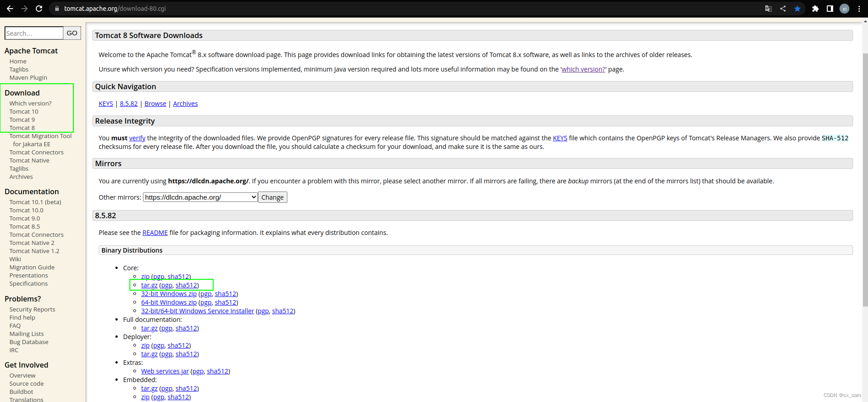Open Chrome three-dot menu
868x402 pixels.
[859, 9]
